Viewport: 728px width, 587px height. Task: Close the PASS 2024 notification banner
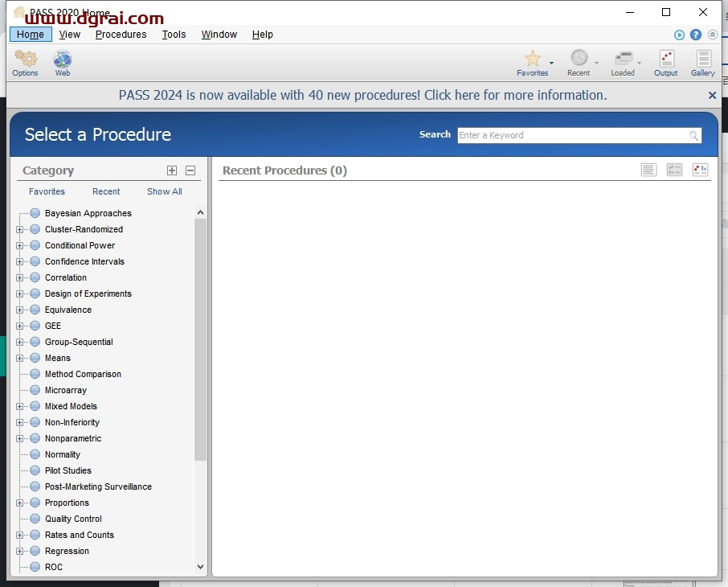pyautogui.click(x=712, y=95)
